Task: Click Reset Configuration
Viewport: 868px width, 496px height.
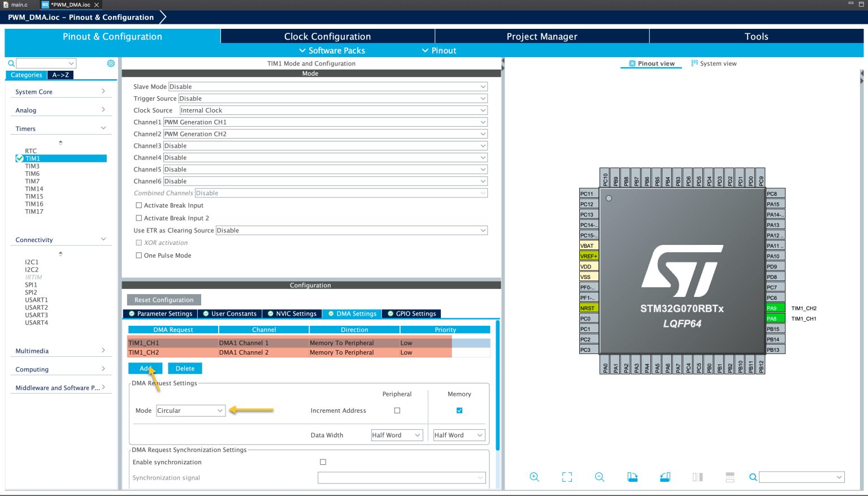Action: [164, 299]
